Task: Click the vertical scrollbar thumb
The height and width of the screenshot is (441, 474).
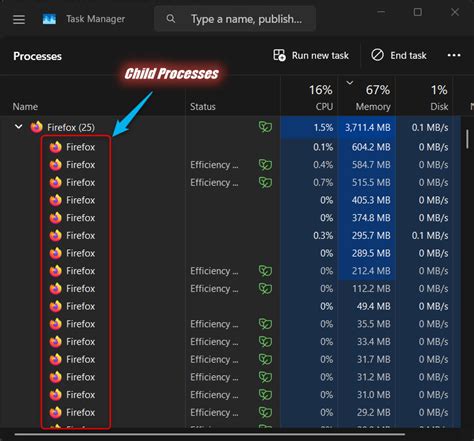Action: tap(467, 139)
